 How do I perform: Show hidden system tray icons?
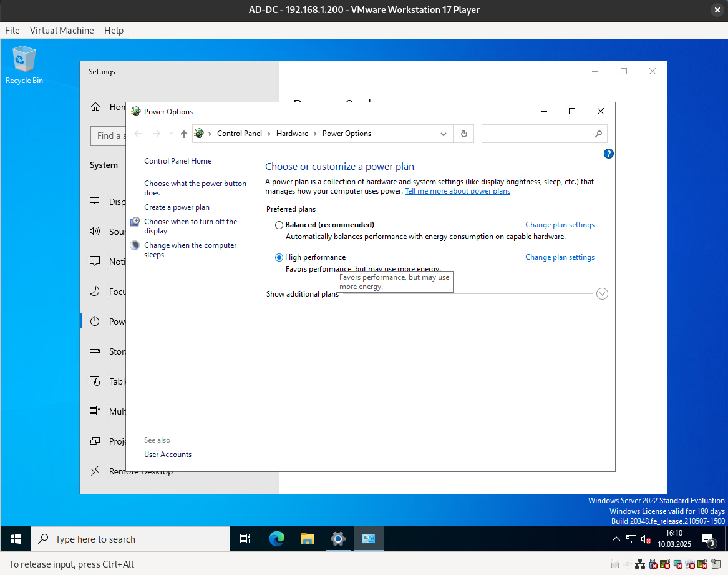point(616,539)
